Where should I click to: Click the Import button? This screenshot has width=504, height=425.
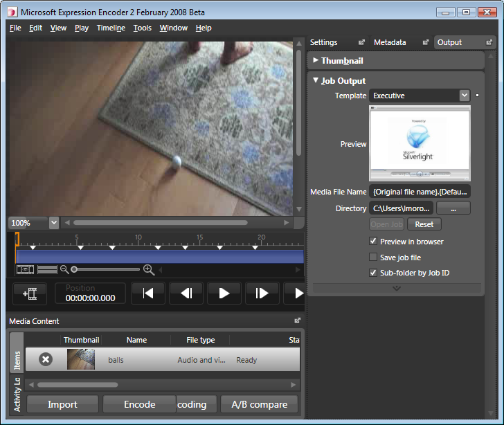coord(63,404)
